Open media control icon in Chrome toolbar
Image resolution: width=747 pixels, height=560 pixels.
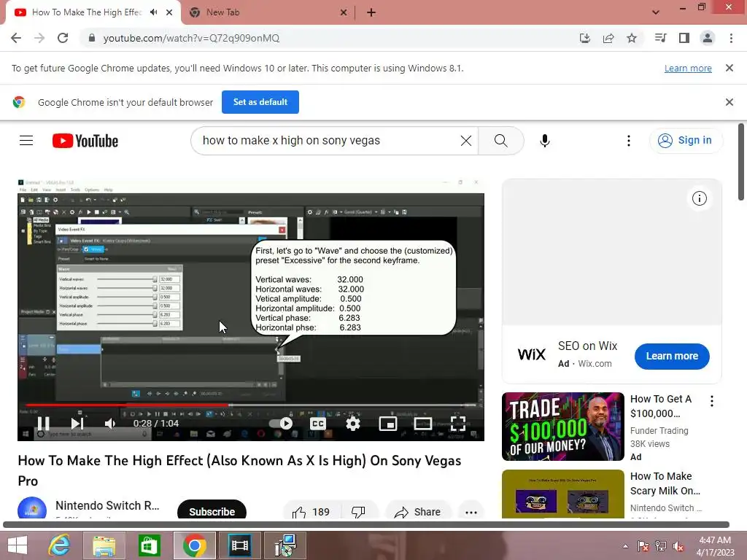pyautogui.click(x=660, y=38)
